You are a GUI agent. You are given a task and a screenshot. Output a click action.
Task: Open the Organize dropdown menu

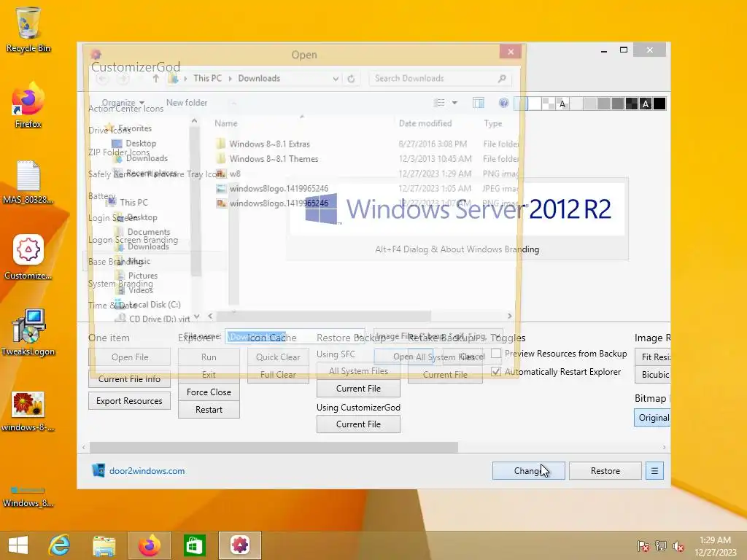pyautogui.click(x=123, y=102)
